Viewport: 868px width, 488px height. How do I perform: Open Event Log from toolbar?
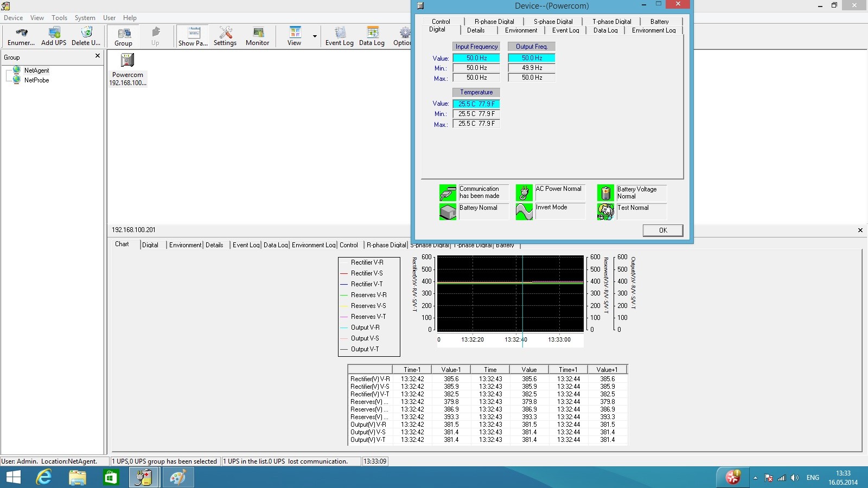point(340,36)
